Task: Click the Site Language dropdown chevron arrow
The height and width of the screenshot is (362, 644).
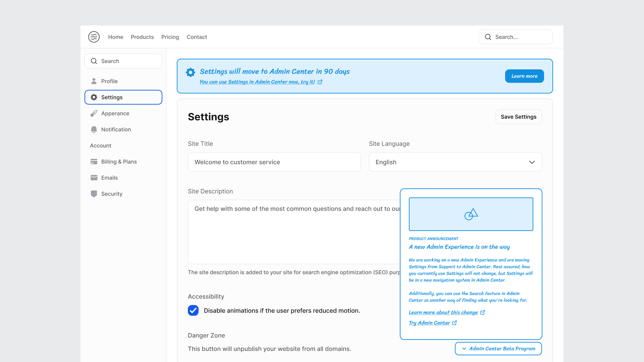Action: coord(532,162)
